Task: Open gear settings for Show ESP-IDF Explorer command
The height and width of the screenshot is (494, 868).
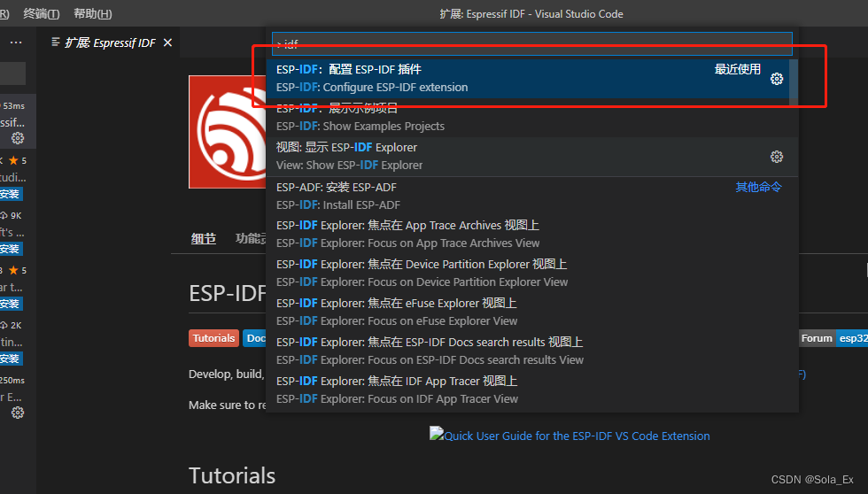Action: pos(777,157)
